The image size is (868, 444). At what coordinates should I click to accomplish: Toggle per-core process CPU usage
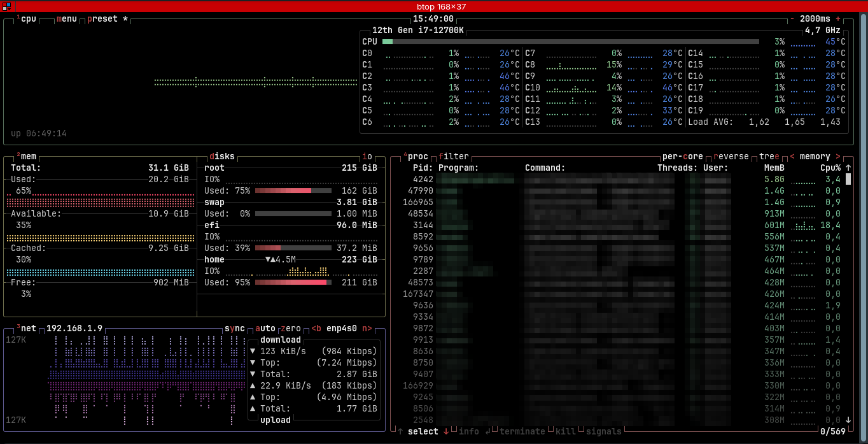tap(682, 157)
